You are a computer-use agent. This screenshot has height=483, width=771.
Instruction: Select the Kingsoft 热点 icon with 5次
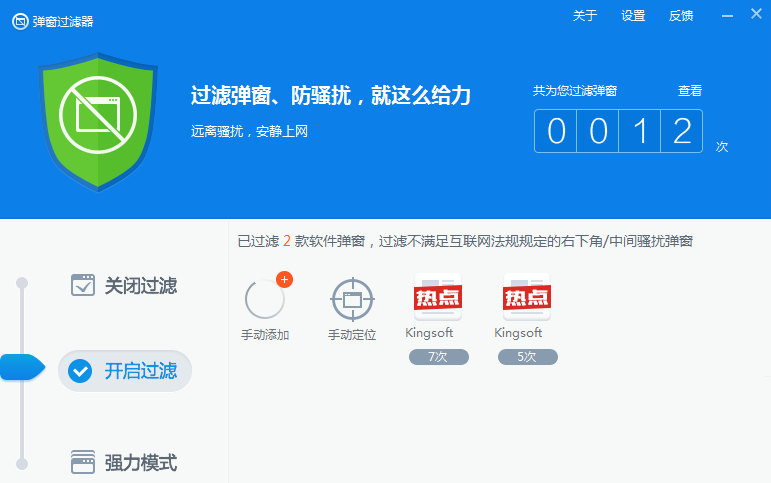[527, 297]
